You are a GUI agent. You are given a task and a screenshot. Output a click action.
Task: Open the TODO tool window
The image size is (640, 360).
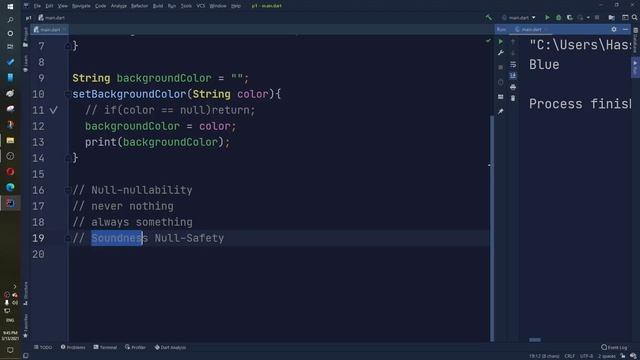click(x=43, y=347)
